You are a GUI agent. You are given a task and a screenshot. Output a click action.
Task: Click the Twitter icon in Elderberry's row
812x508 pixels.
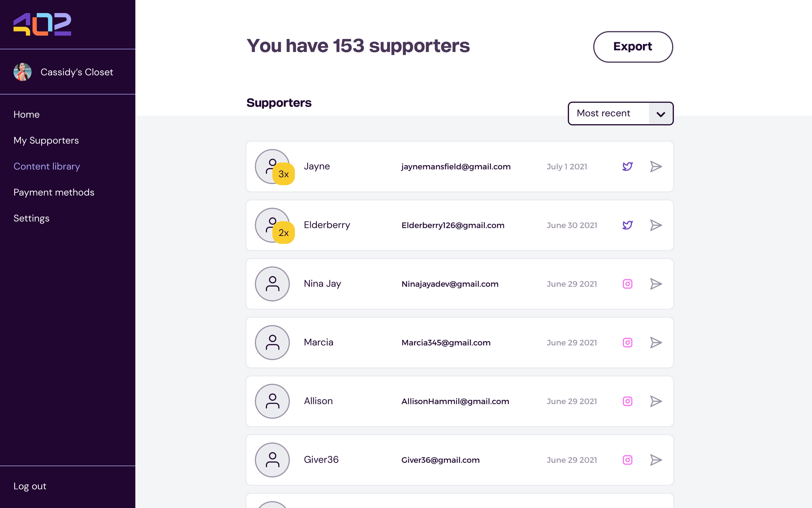[627, 225]
